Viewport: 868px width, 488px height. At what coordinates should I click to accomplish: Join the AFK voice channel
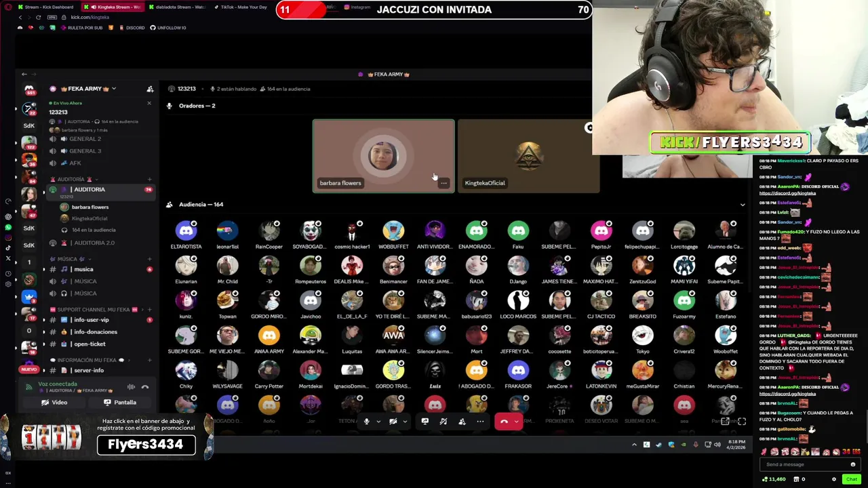click(x=75, y=163)
